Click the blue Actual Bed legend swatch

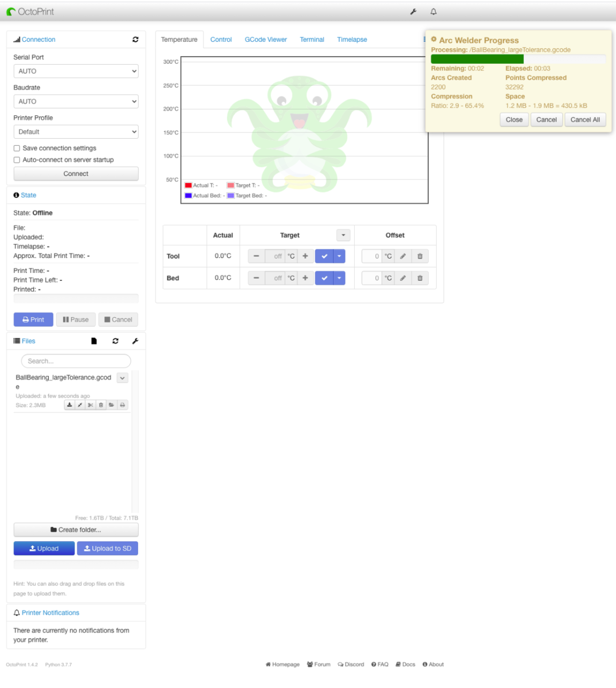coord(188,196)
